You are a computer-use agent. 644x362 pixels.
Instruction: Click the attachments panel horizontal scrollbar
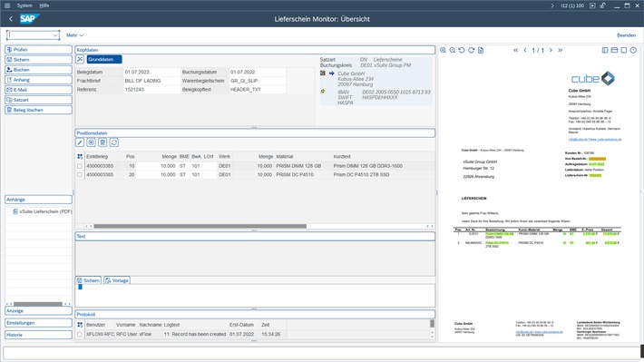tap(38, 304)
